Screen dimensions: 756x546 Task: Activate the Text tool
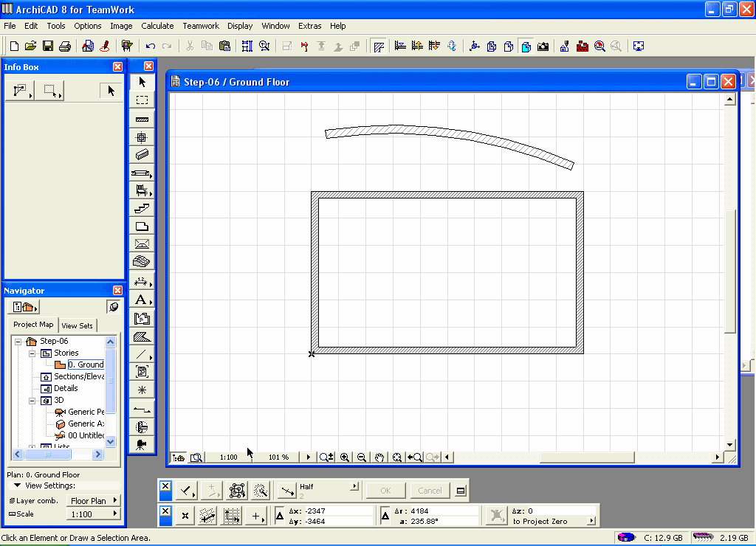pos(141,300)
